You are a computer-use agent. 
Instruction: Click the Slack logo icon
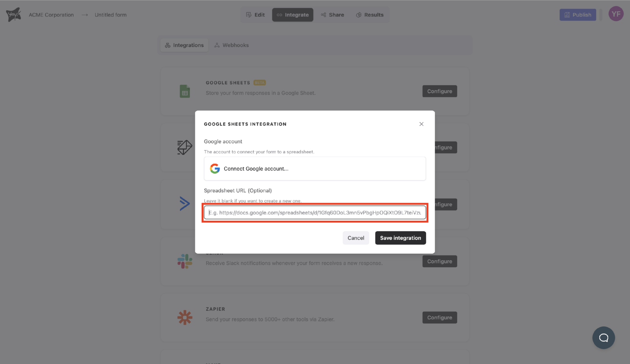point(185,261)
